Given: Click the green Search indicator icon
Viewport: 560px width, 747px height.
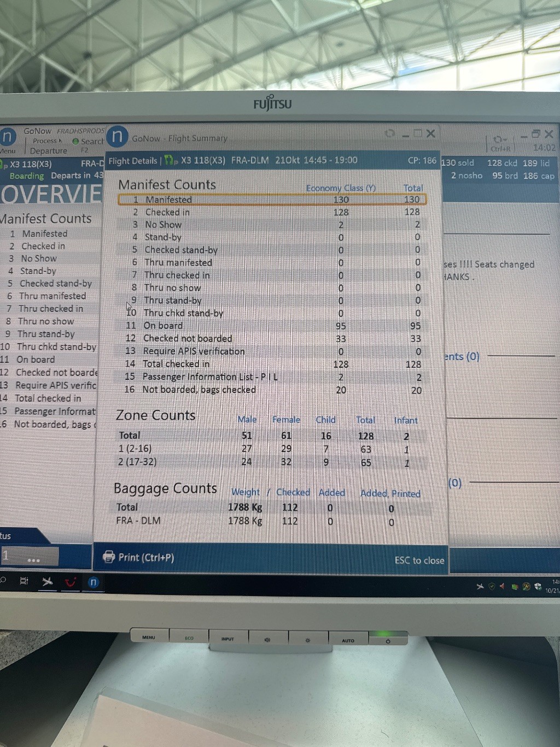Looking at the screenshot, I should coord(75,141).
